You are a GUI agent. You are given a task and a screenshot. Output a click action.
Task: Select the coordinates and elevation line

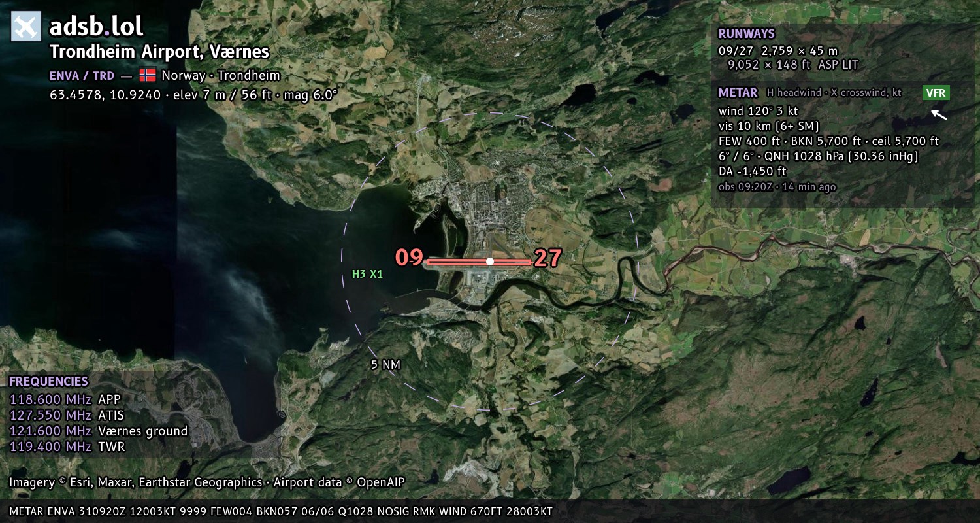193,95
